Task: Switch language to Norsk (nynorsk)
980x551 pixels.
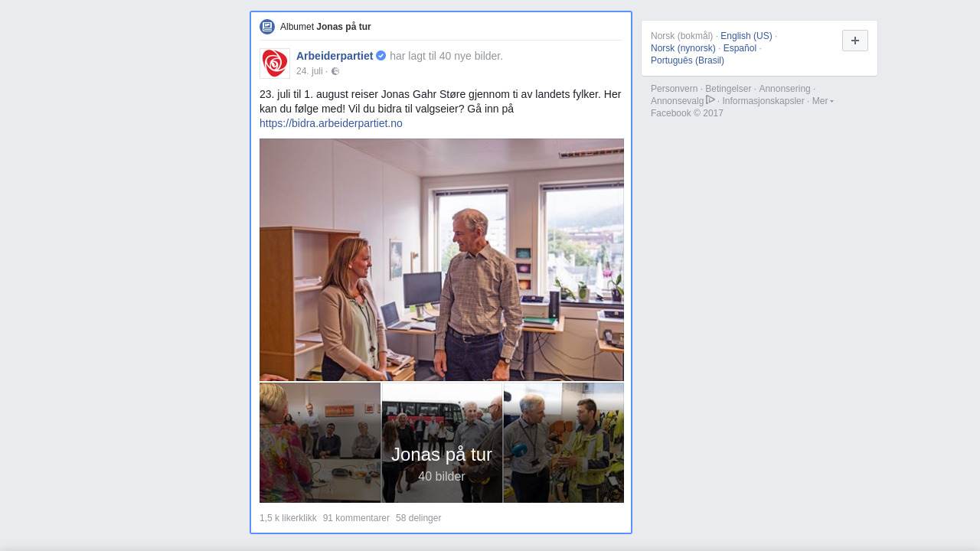Action: [x=683, y=48]
